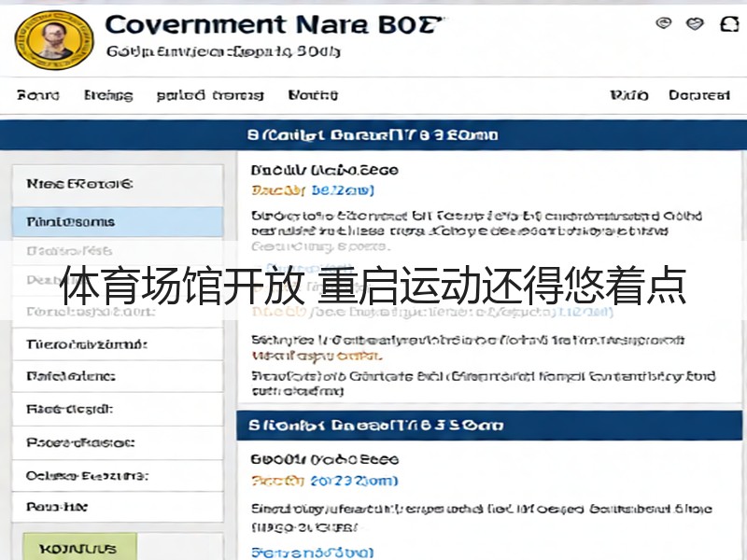Click the green "KOJNUUS" button
This screenshot has height=560, width=747.
point(80,548)
